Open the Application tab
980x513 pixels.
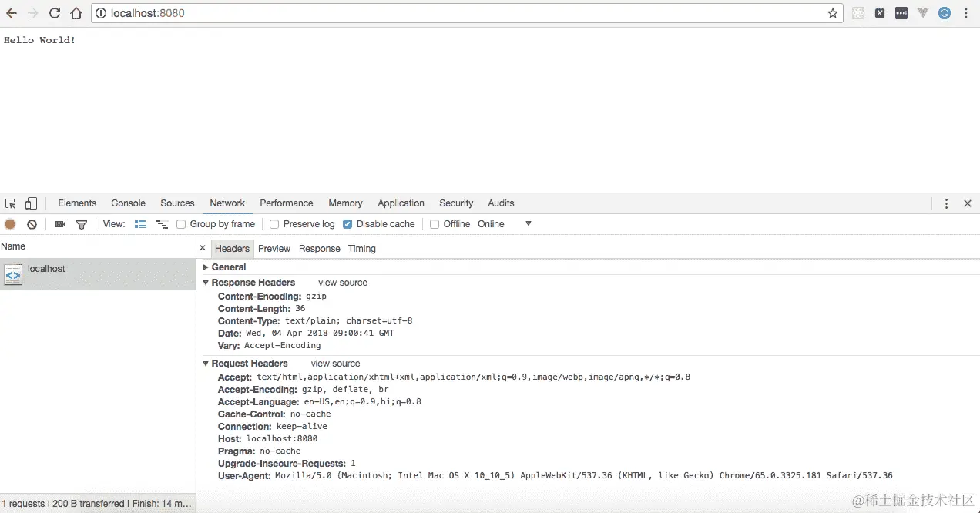point(401,203)
